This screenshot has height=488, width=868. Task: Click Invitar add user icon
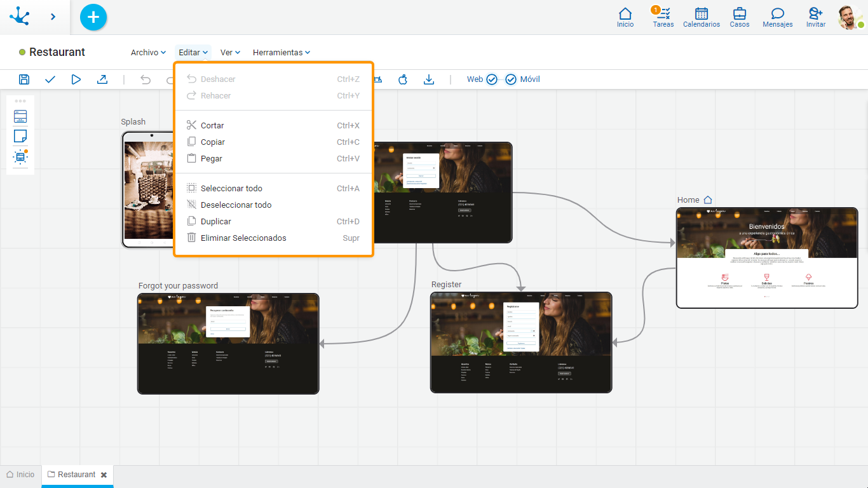pos(816,17)
